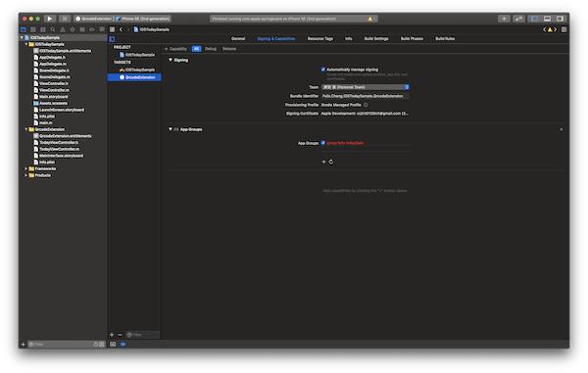Switch to the Info tab

pyautogui.click(x=349, y=38)
